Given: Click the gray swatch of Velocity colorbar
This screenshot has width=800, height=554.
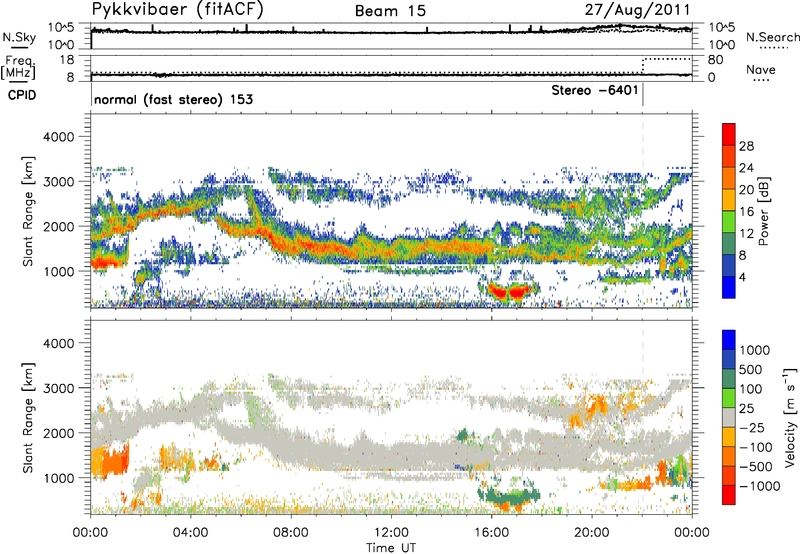Looking at the screenshot, I should [x=729, y=418].
